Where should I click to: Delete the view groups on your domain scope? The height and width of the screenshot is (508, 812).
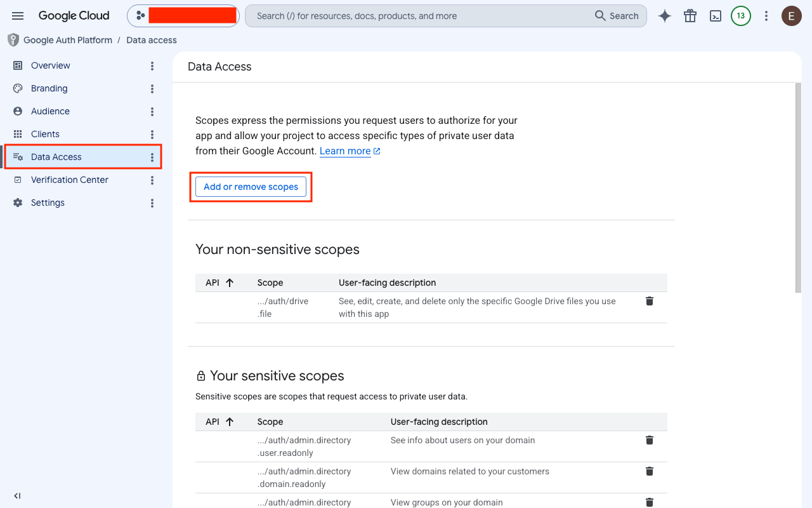coord(650,502)
